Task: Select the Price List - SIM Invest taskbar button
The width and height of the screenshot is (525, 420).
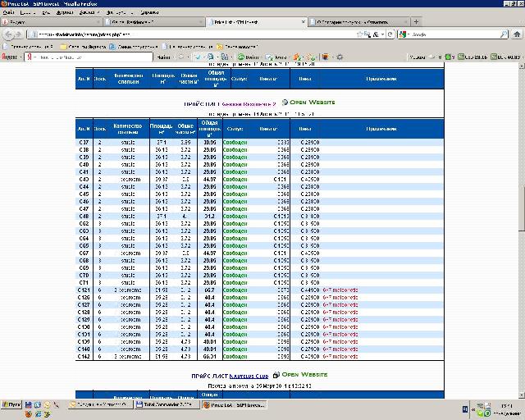Action: click(x=234, y=405)
